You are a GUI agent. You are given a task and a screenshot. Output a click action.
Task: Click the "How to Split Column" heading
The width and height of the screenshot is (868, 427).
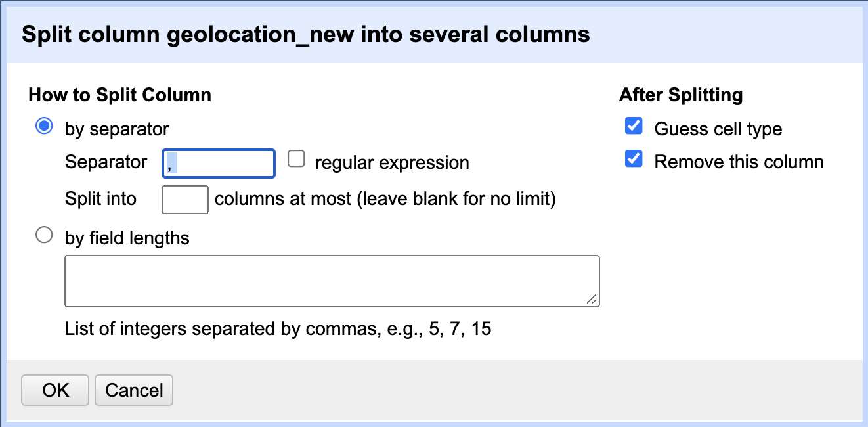[x=119, y=95]
